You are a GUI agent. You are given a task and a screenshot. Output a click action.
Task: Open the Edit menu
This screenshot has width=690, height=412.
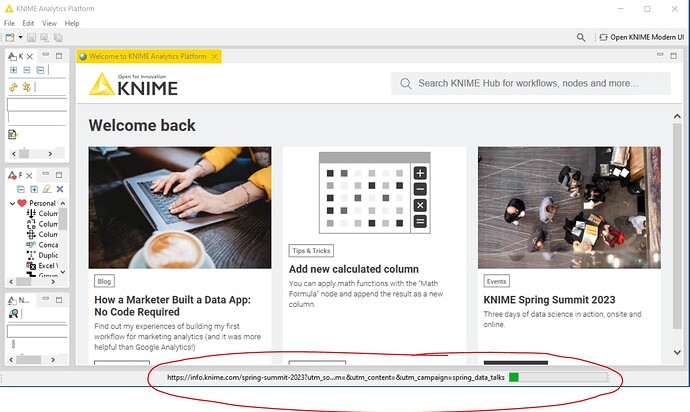coord(28,23)
